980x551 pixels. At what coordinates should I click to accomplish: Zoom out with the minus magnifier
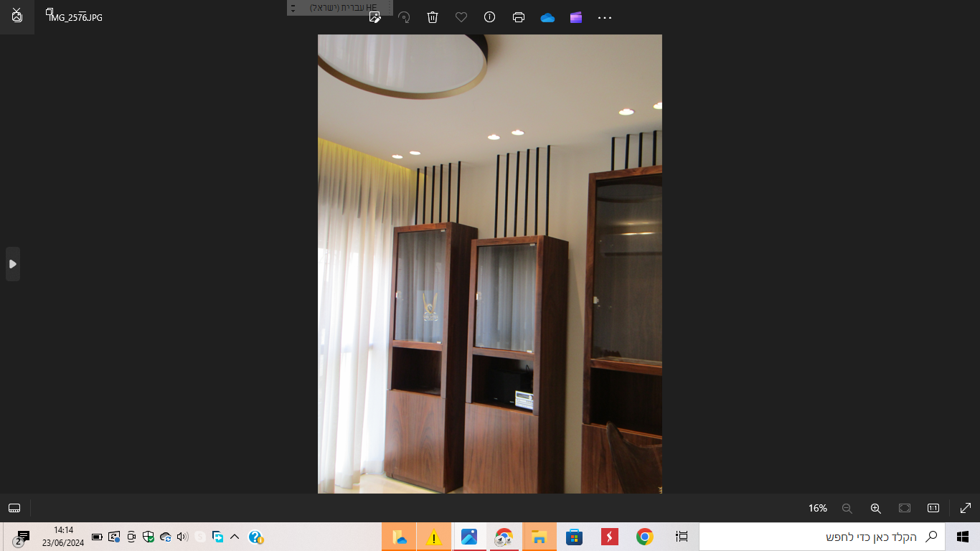[x=847, y=508]
